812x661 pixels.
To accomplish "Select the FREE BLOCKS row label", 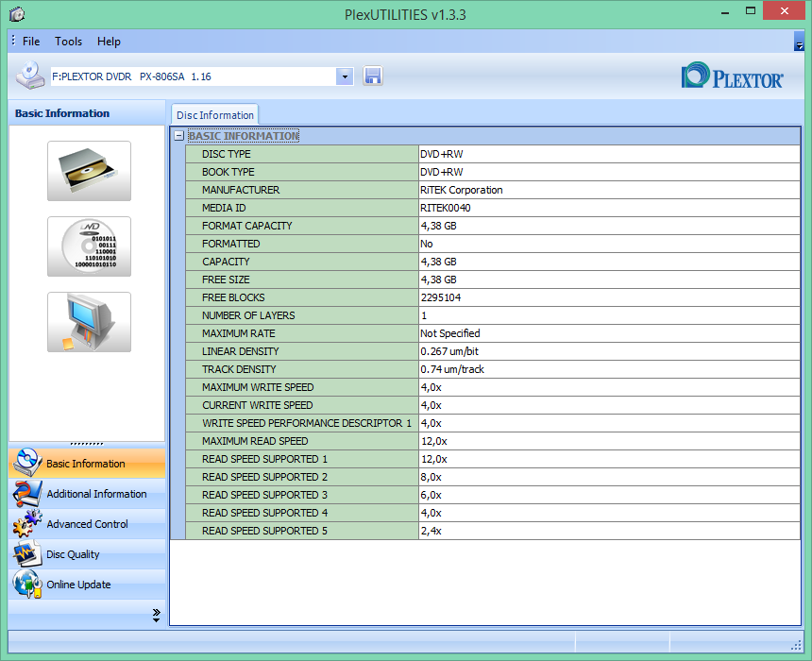I will [x=233, y=297].
